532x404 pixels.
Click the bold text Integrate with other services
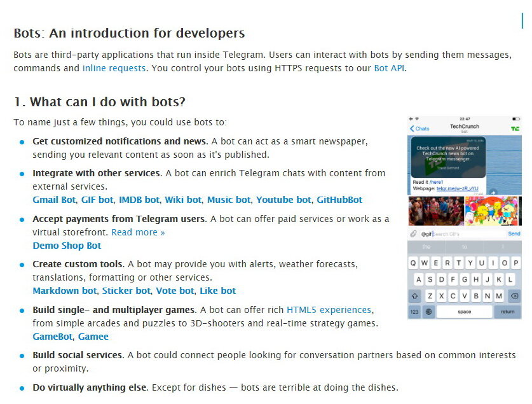click(x=97, y=173)
